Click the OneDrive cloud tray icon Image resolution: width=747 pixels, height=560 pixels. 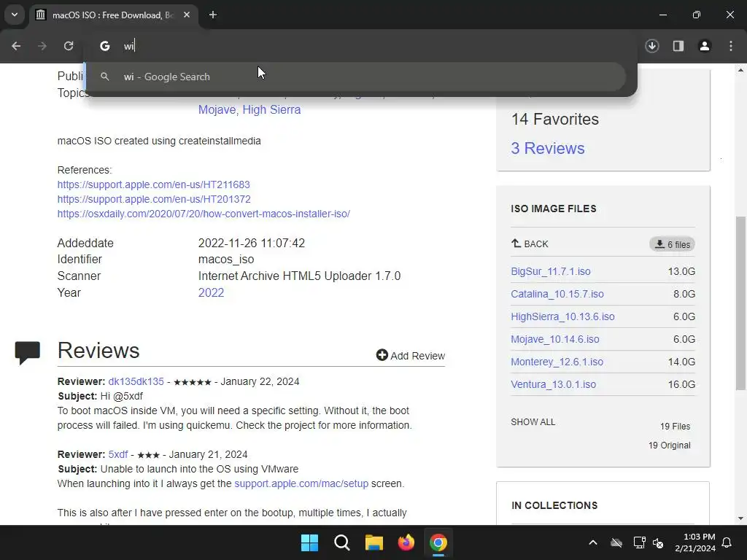click(616, 542)
